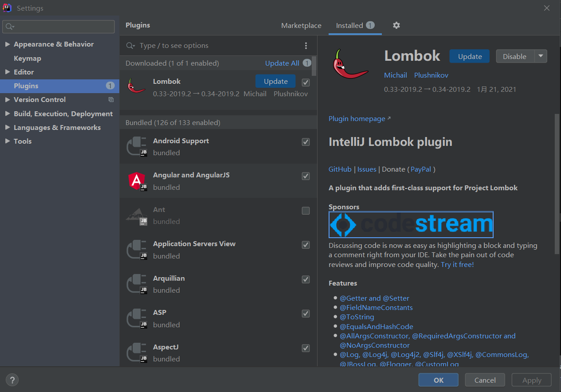The image size is (561, 392).
Task: Open the Issues link
Action: pos(367,169)
